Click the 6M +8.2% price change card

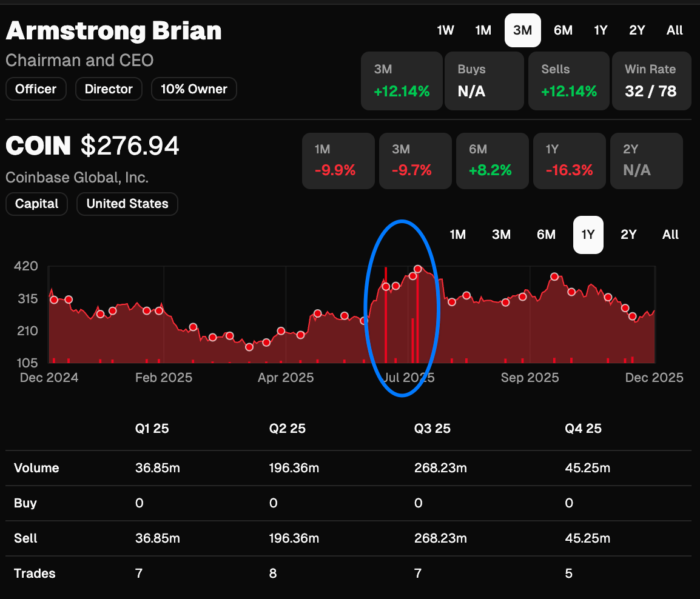pos(493,161)
